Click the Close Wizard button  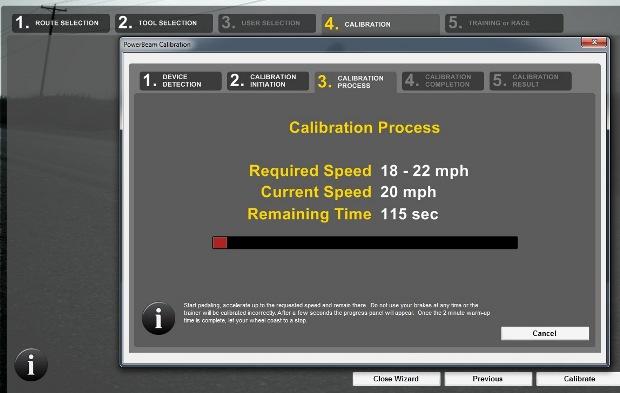396,379
